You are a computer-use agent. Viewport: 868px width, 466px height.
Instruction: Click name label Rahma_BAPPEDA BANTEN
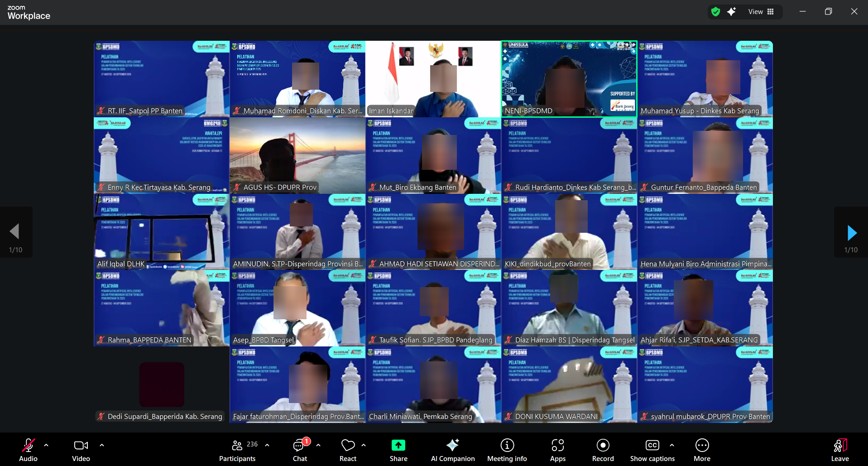pos(149,340)
